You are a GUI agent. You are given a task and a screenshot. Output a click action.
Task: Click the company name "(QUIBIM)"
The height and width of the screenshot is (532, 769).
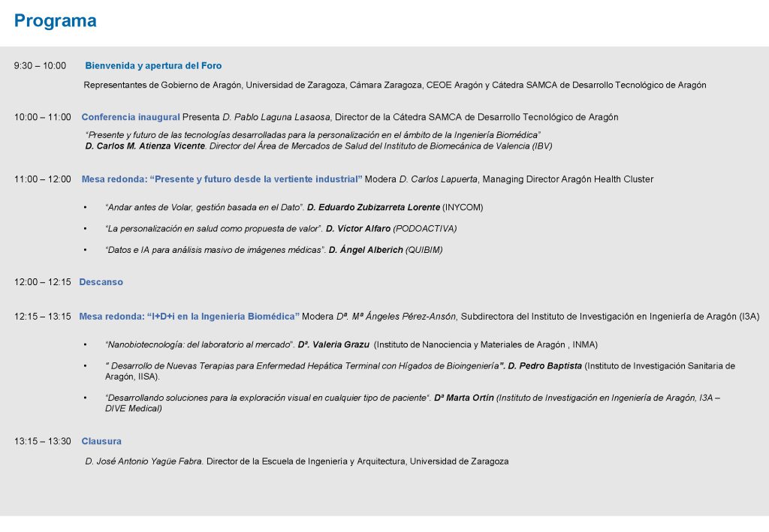point(424,250)
